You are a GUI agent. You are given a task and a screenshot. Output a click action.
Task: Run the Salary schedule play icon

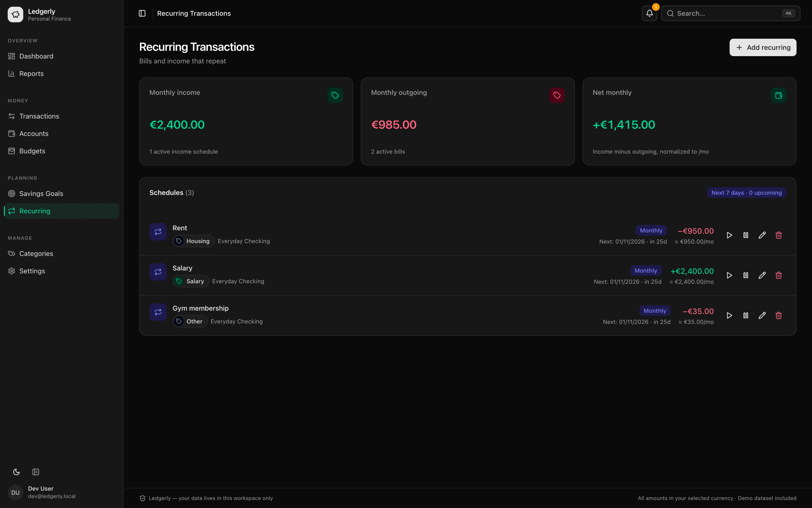729,276
